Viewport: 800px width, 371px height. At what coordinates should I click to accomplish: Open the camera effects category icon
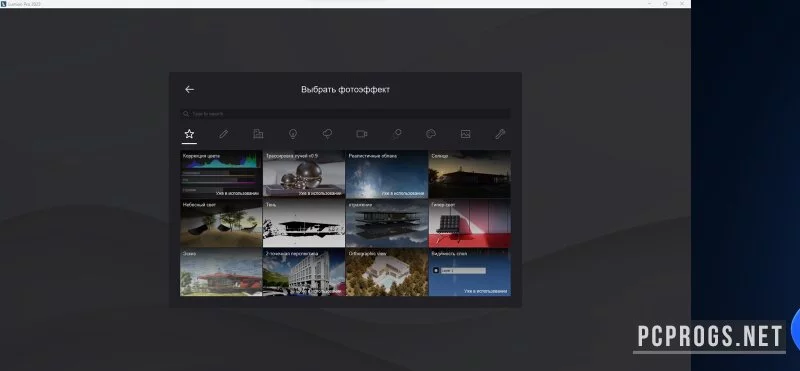(x=362, y=134)
